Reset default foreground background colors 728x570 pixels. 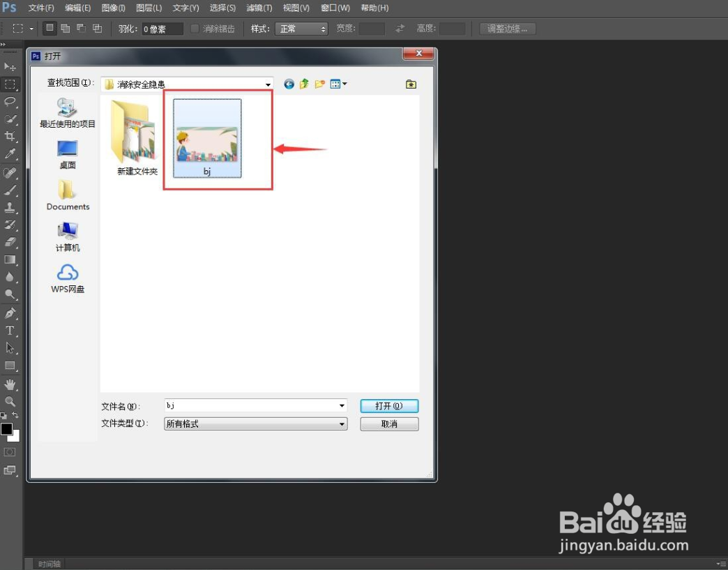[x=3, y=415]
